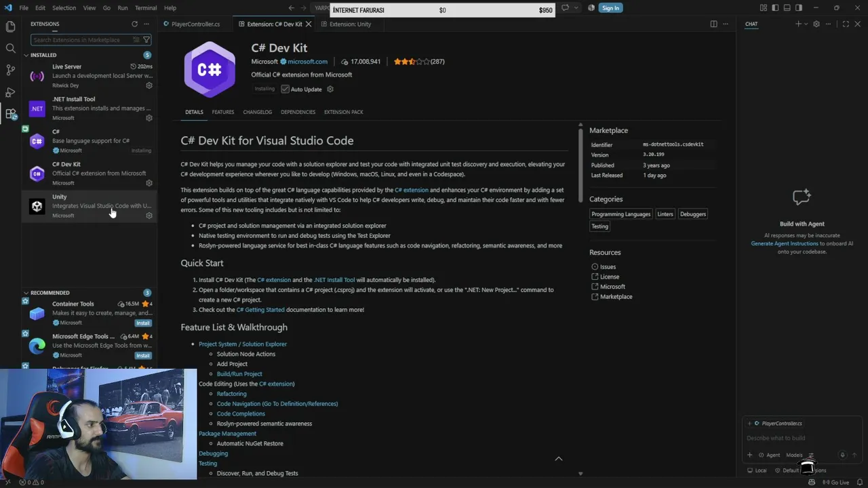Open the settings gear beside Auto Update
This screenshot has width=868, height=488.
(330, 89)
